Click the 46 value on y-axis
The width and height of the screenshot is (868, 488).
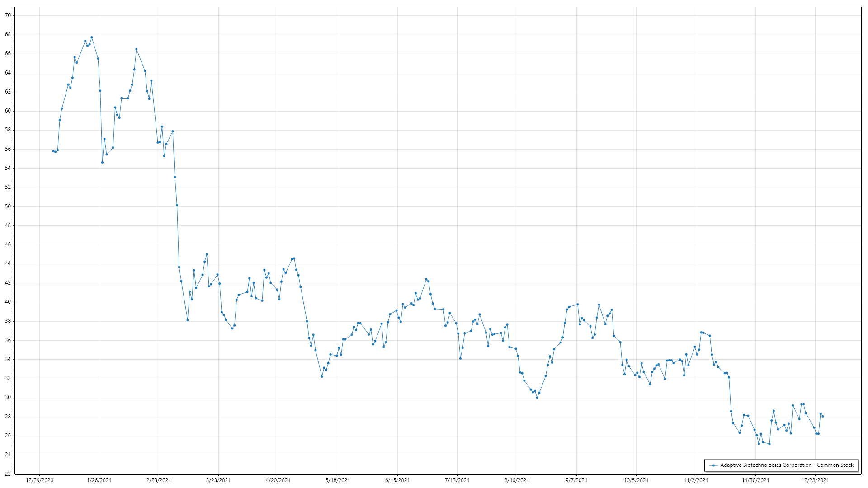point(8,244)
